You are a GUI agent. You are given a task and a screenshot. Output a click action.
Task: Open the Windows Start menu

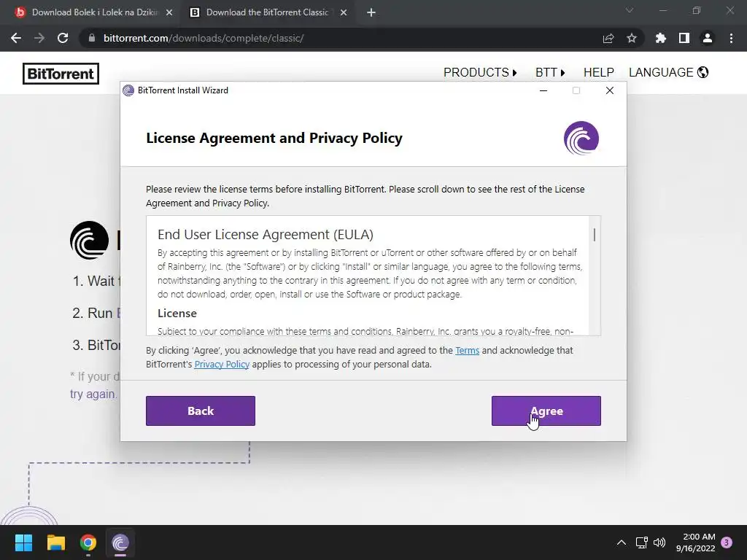tap(23, 542)
